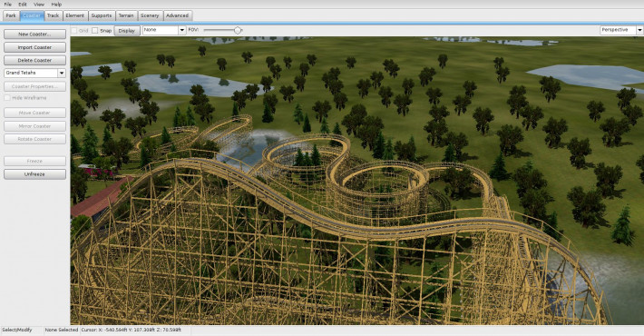Click Delete Coaster
The width and height of the screenshot is (644, 336).
(34, 60)
